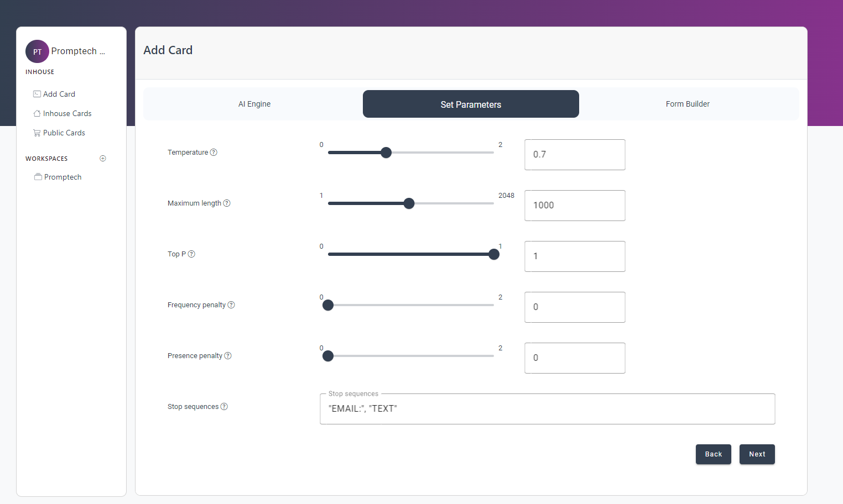Screen dimensions: 843x504
Task: Click the Temperature slider handle
Action: coord(386,153)
